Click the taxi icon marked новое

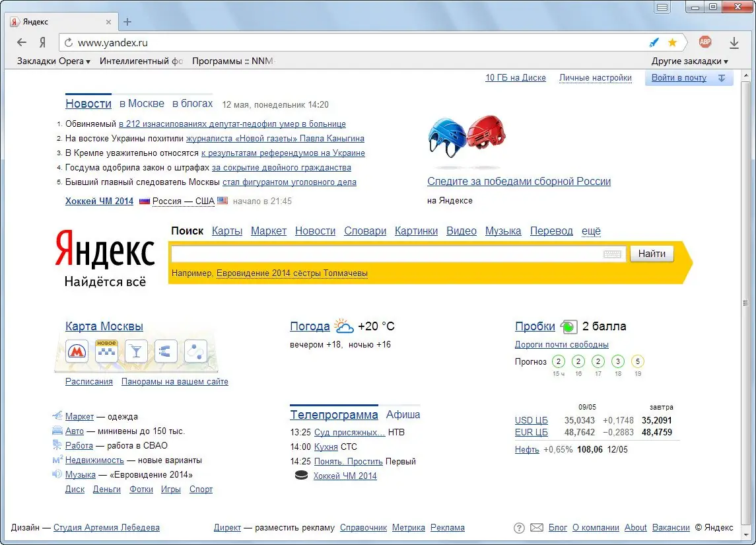pyautogui.click(x=106, y=351)
